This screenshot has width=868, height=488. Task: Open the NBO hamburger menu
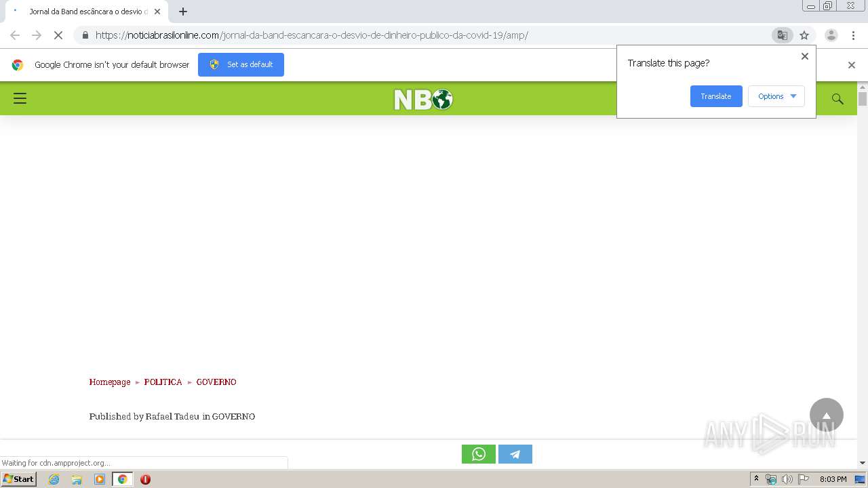[x=20, y=98]
